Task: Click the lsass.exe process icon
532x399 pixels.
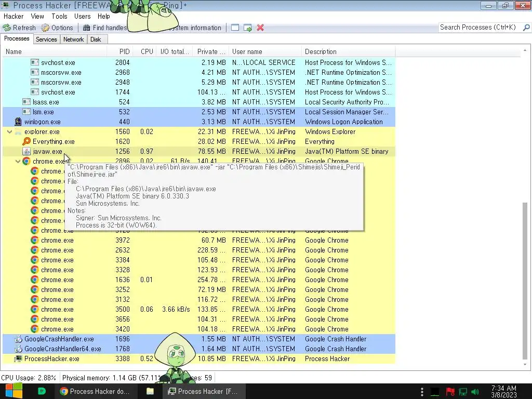Action: tap(26, 102)
